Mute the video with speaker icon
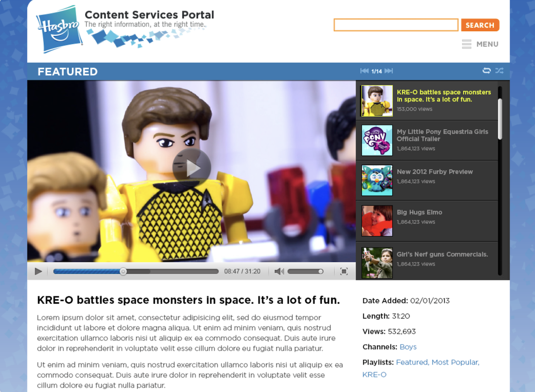This screenshot has width=535, height=392. [279, 271]
